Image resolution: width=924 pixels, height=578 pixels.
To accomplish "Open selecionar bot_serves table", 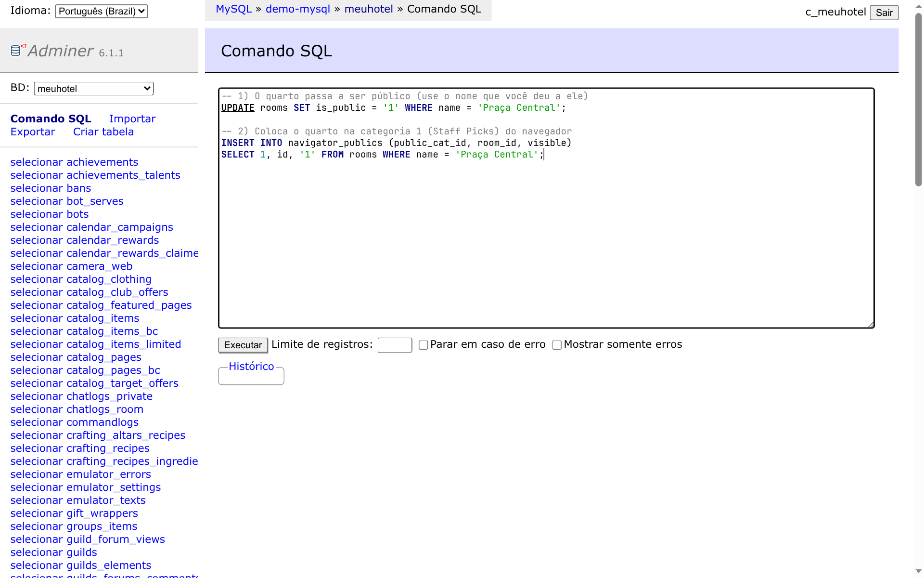I will pyautogui.click(x=67, y=201).
